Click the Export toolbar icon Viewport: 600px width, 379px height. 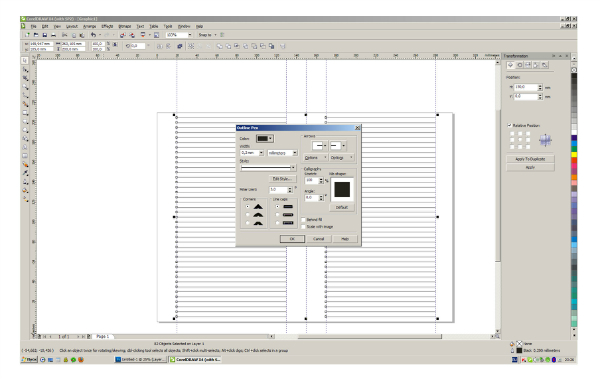tap(132, 35)
